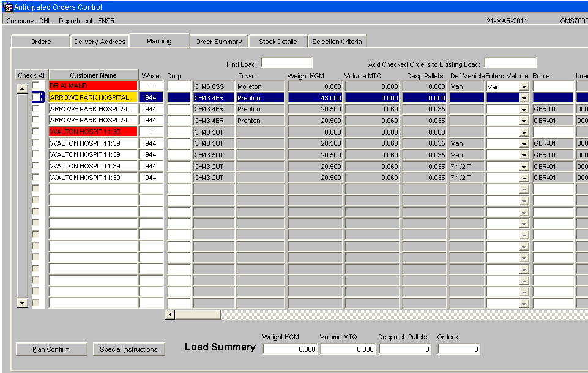Go to the Stock Details tab
Viewport: 588px width, 373px height.
click(x=278, y=42)
